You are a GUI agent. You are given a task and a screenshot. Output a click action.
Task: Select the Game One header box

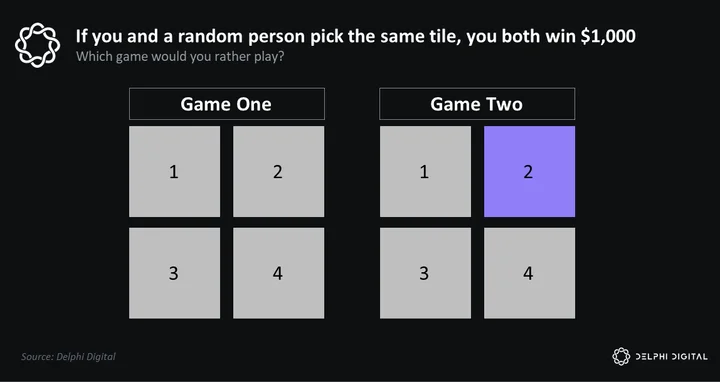(227, 104)
